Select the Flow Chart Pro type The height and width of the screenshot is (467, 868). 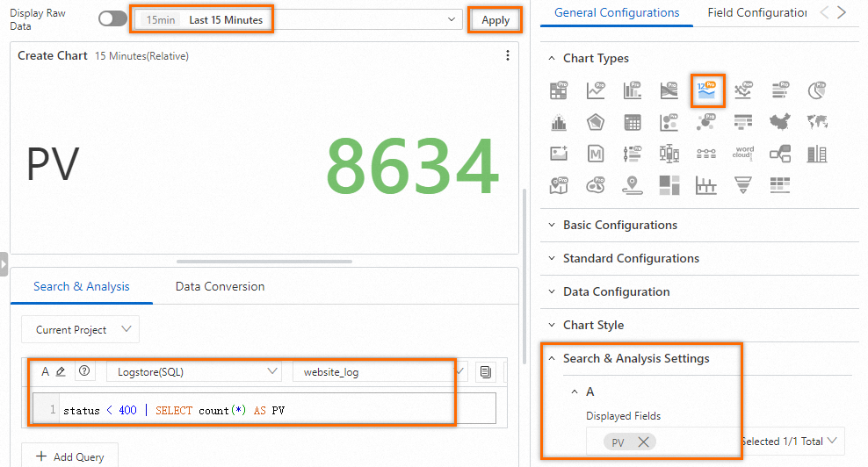[x=669, y=90]
